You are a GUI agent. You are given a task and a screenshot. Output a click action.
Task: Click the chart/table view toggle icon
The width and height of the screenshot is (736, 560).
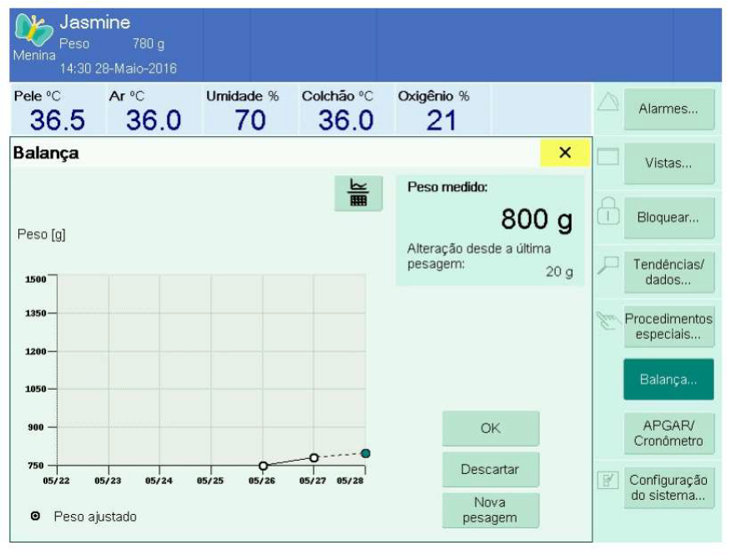tap(359, 193)
